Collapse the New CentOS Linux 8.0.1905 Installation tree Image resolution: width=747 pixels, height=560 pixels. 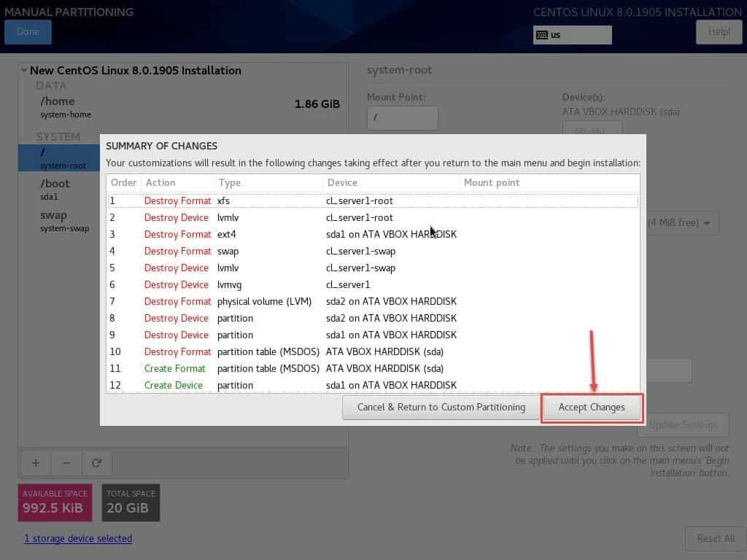(23, 70)
